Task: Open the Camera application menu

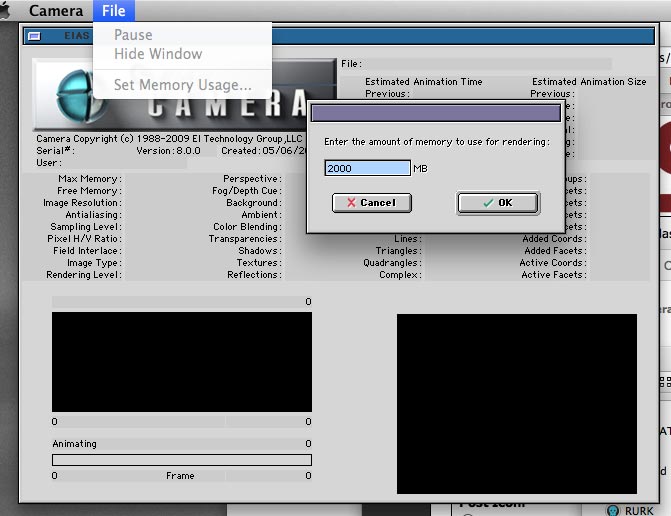Action: pos(56,11)
